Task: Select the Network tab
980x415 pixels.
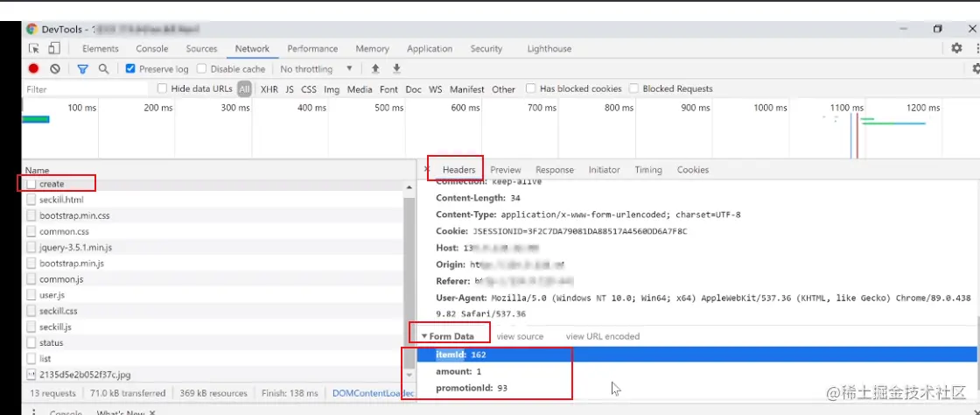Action: click(252, 48)
